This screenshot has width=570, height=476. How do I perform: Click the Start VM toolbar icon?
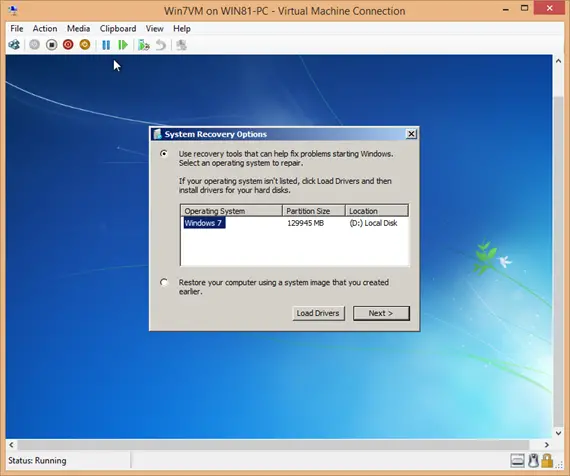pos(35,45)
